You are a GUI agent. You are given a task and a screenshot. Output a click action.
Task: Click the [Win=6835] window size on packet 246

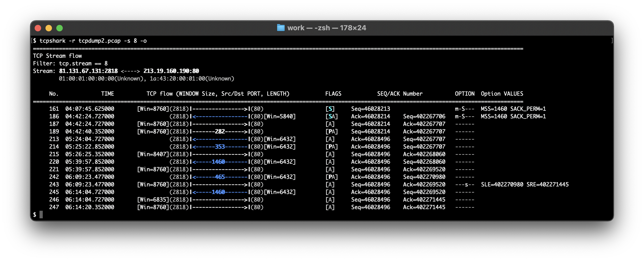coord(153,200)
